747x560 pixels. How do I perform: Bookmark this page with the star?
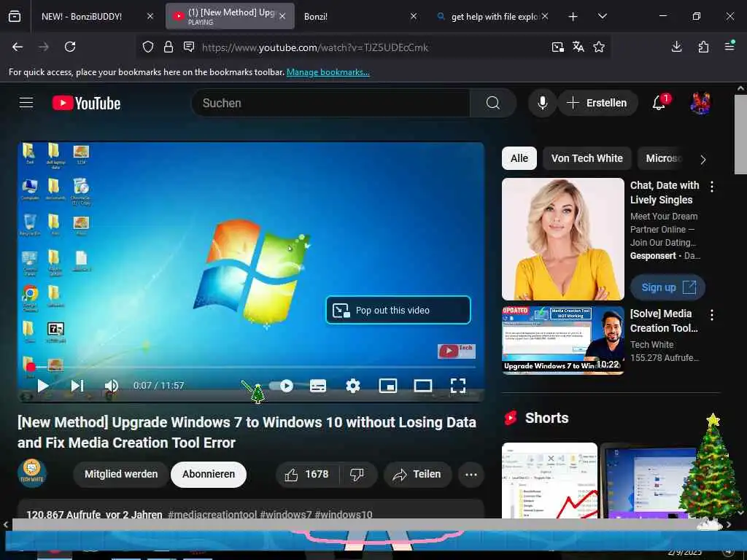click(x=599, y=47)
